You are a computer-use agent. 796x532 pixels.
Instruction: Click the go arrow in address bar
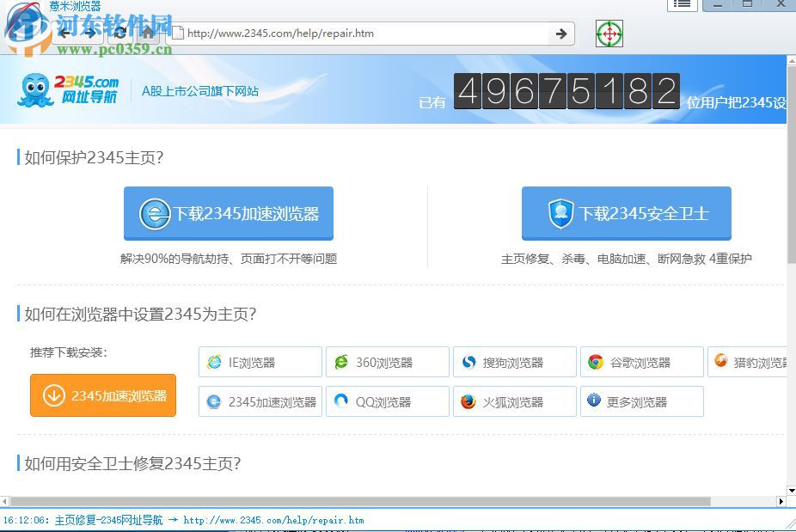(561, 34)
